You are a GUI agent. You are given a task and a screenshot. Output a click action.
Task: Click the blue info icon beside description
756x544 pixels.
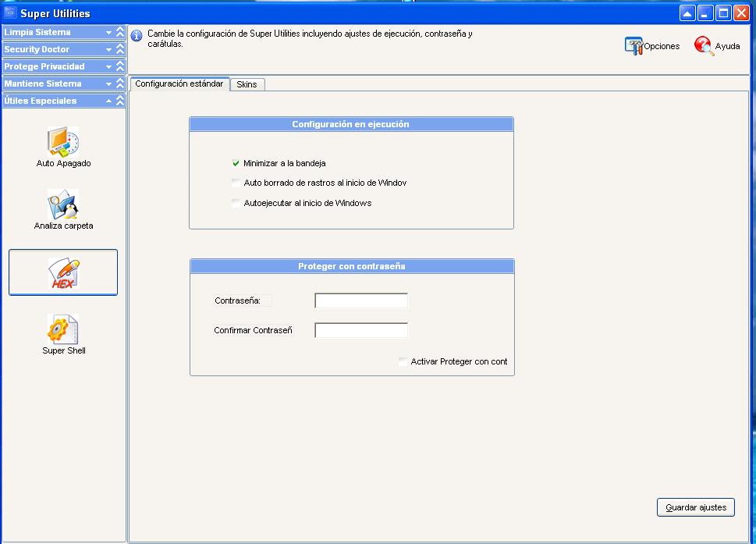click(x=137, y=36)
